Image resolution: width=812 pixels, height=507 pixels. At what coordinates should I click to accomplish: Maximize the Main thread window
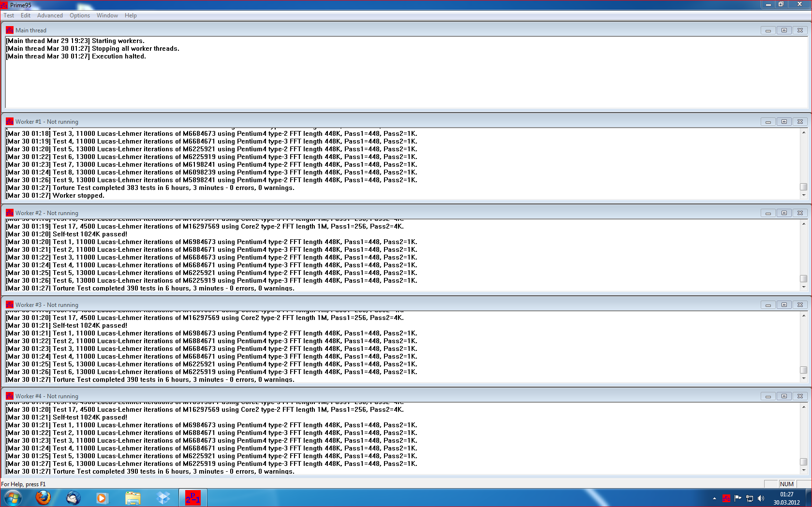784,30
